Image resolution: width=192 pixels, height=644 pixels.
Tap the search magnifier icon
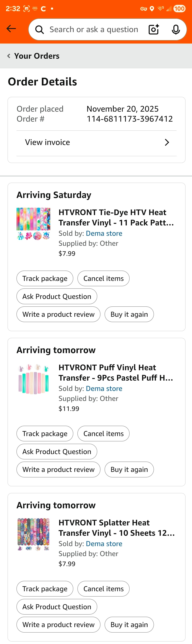point(39,30)
